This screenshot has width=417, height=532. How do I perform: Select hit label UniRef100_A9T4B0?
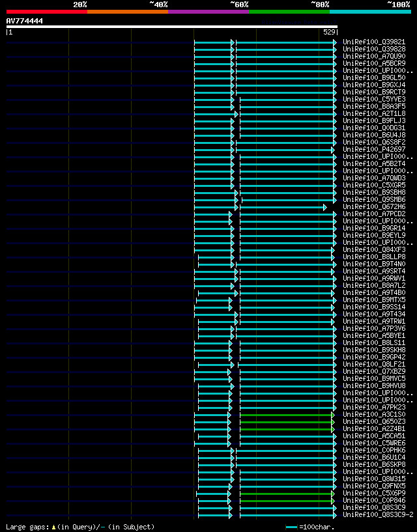(374, 292)
